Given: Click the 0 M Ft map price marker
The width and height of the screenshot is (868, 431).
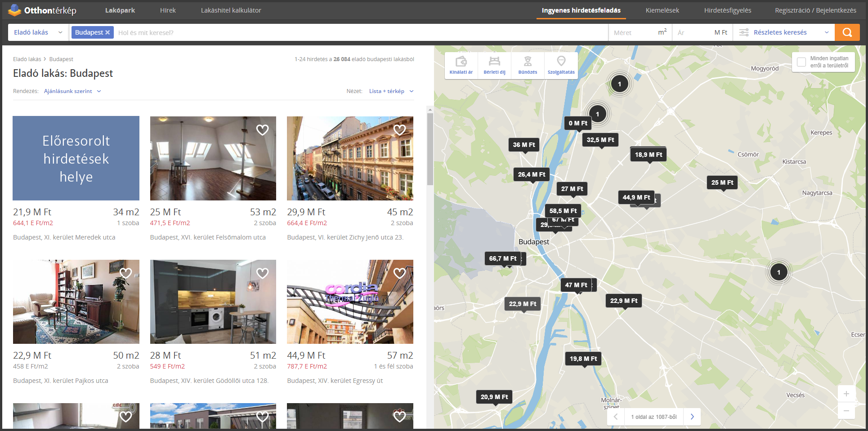Looking at the screenshot, I should pos(578,123).
